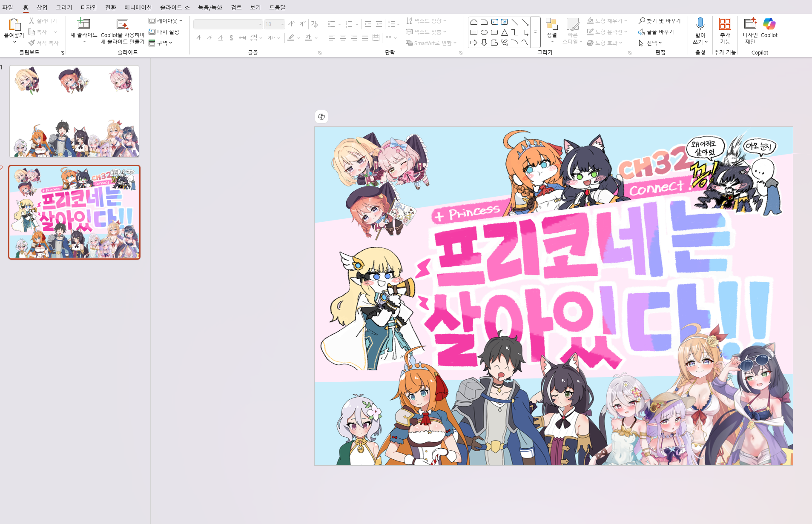Open the 도움말 tab
This screenshot has height=524, width=812.
[x=277, y=7]
